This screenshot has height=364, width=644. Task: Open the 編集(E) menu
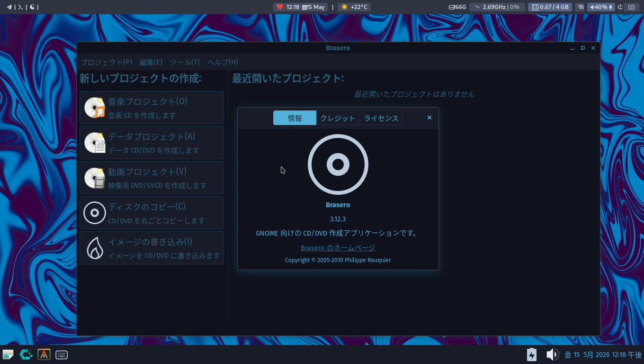(151, 62)
